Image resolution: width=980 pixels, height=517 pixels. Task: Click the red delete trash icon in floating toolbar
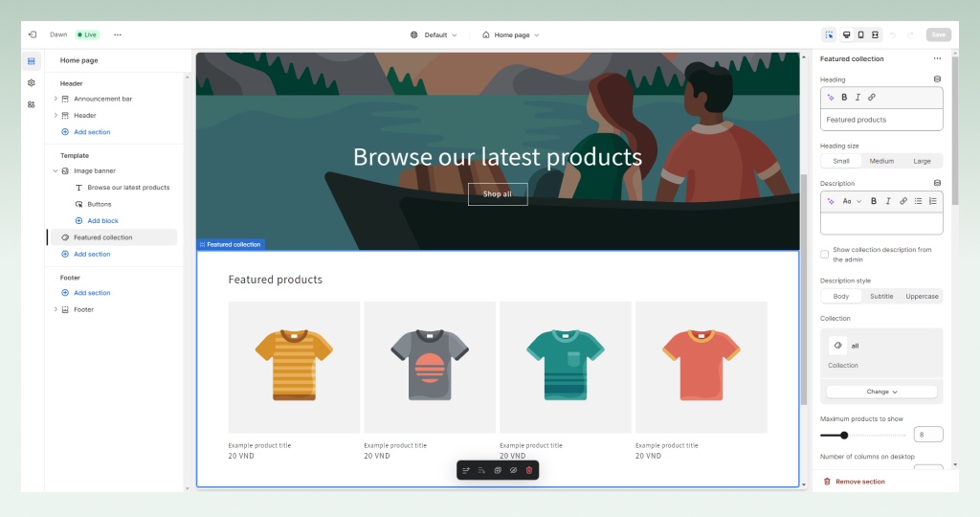(x=529, y=470)
